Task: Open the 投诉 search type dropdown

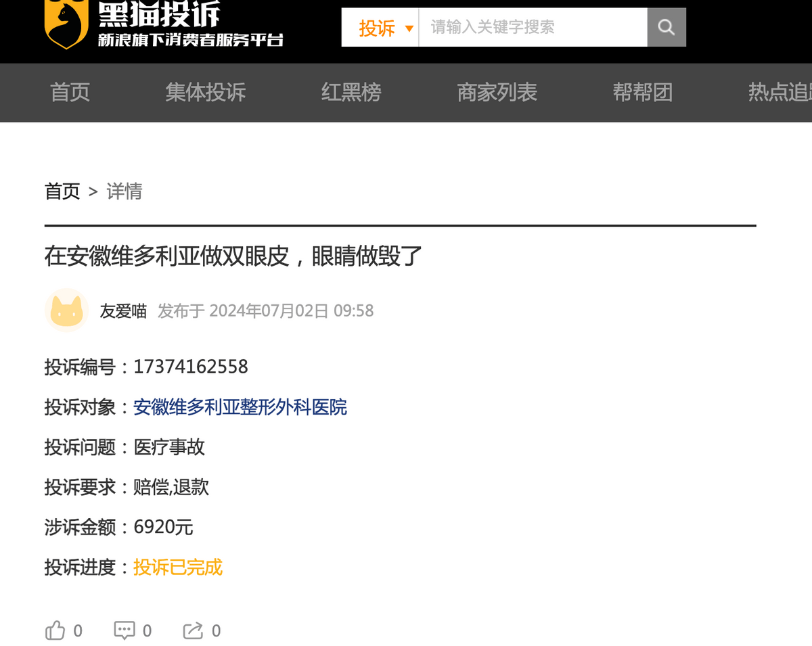Action: [x=380, y=28]
